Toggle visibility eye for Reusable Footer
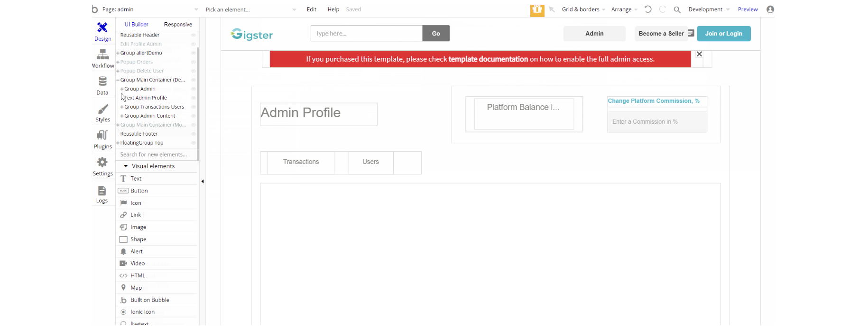 (193, 134)
